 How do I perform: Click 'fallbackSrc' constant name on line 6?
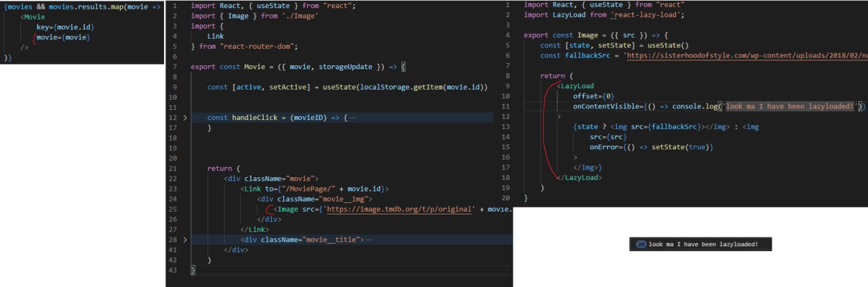coord(589,55)
